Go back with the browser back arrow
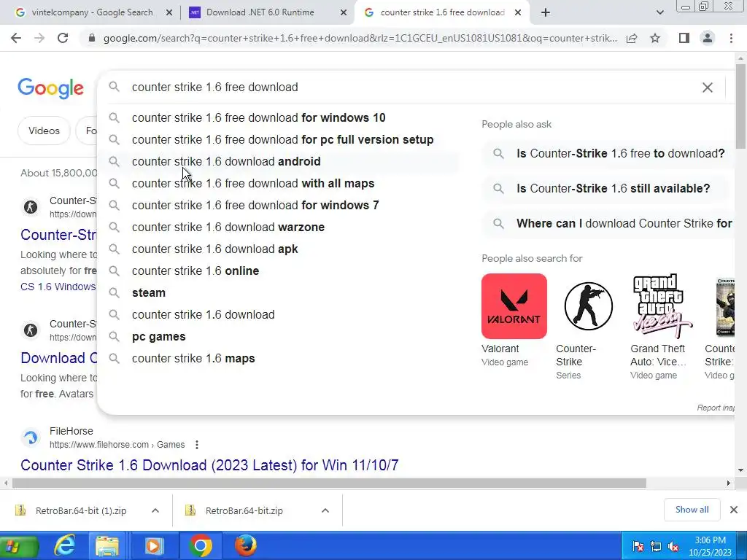The image size is (747, 560). tap(16, 38)
